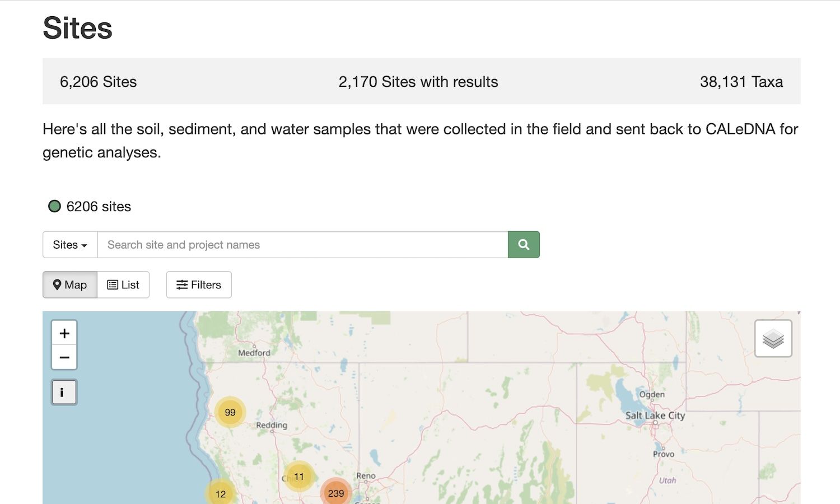Click the Provo label on the map

coord(664,454)
